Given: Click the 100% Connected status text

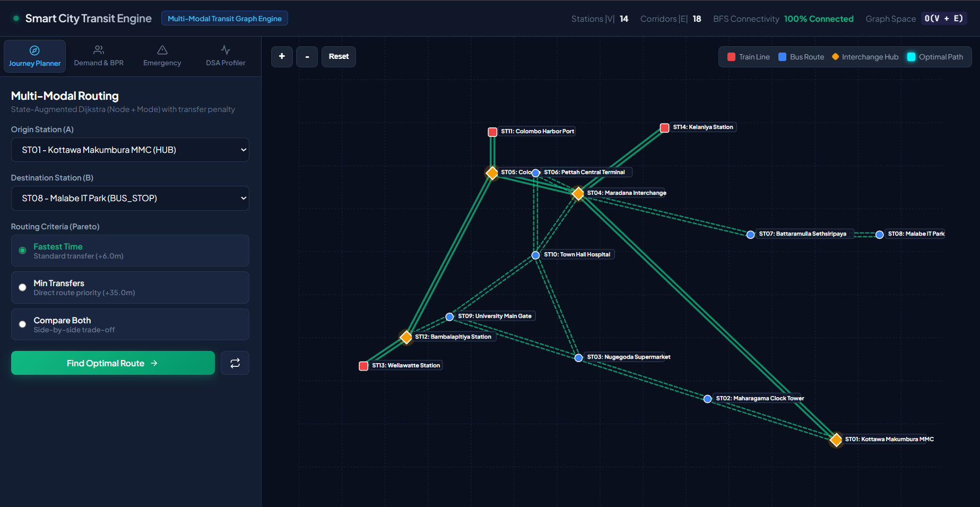Looking at the screenshot, I should click(x=819, y=19).
